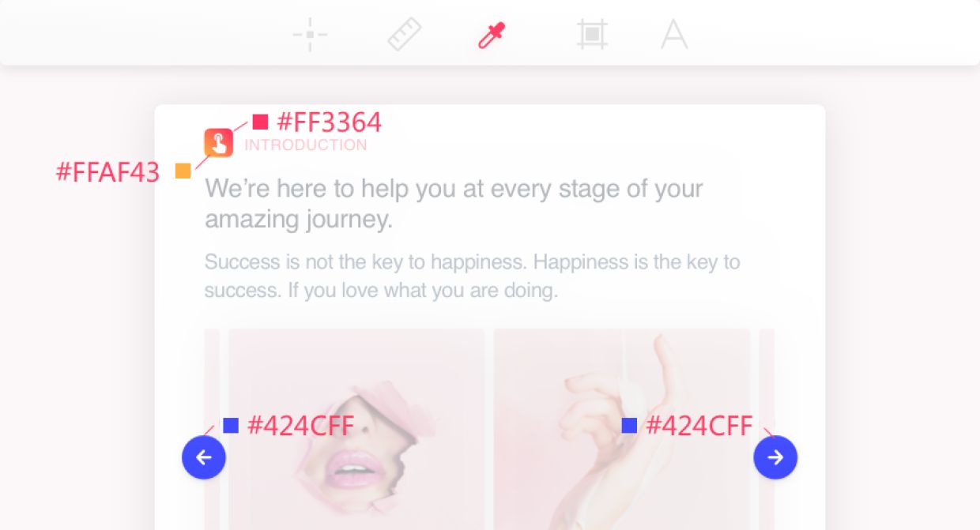This screenshot has height=530, width=980.
Task: Click the #424CFF label near right arrow
Action: tap(699, 426)
